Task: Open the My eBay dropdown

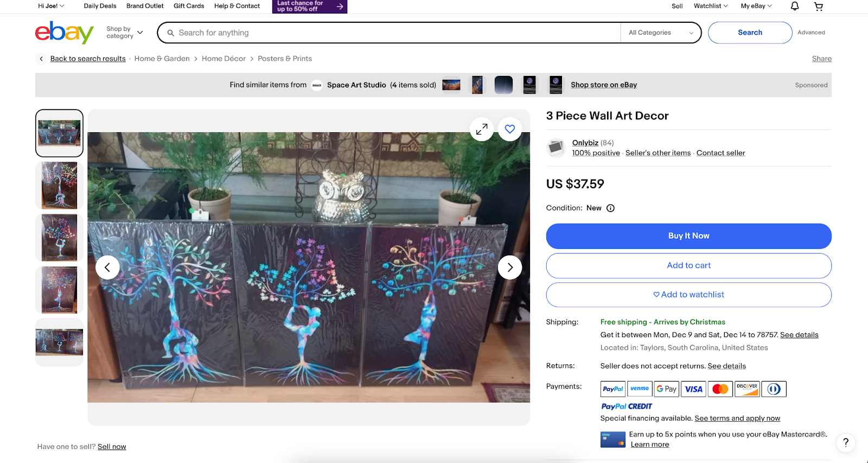Action: (754, 6)
